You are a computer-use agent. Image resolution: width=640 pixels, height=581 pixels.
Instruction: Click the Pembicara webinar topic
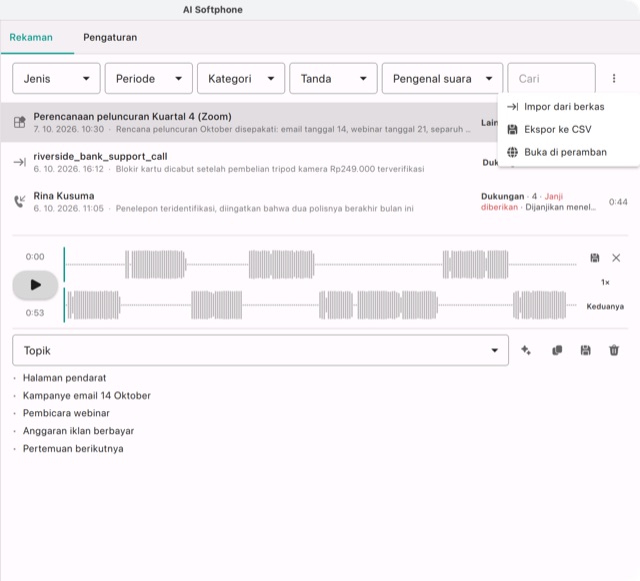[66, 413]
